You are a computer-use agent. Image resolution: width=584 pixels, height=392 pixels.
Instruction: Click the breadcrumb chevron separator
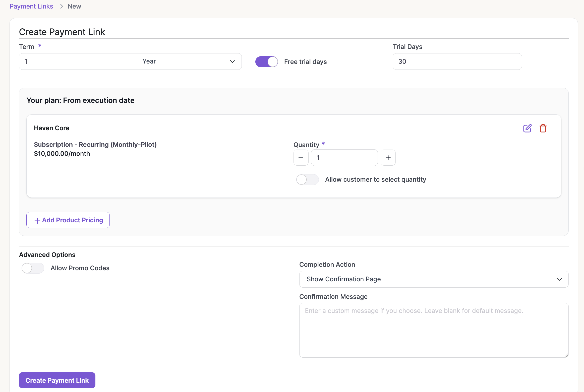(x=61, y=6)
